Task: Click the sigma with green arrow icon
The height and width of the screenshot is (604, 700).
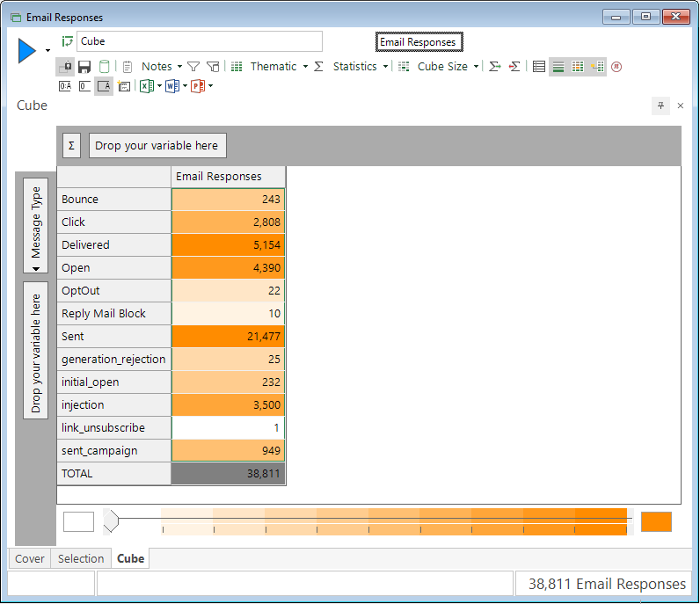Action: [494, 67]
